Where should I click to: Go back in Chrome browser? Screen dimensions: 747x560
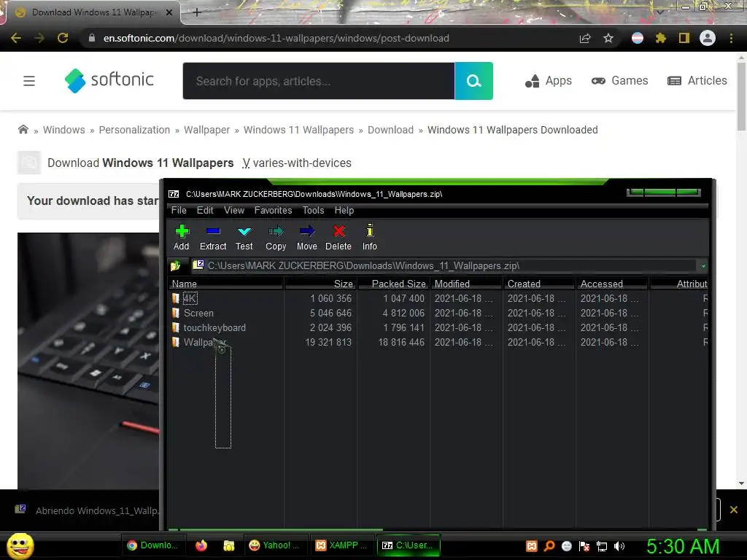(16, 38)
